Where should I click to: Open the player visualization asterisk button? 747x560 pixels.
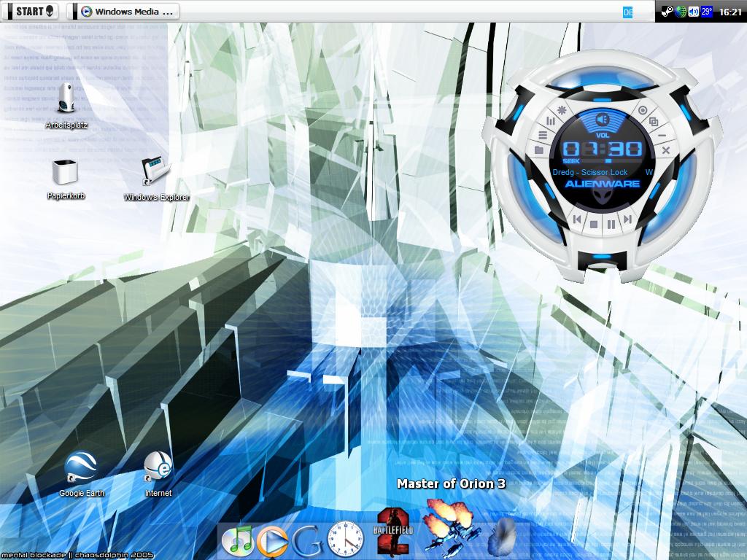pos(562,110)
